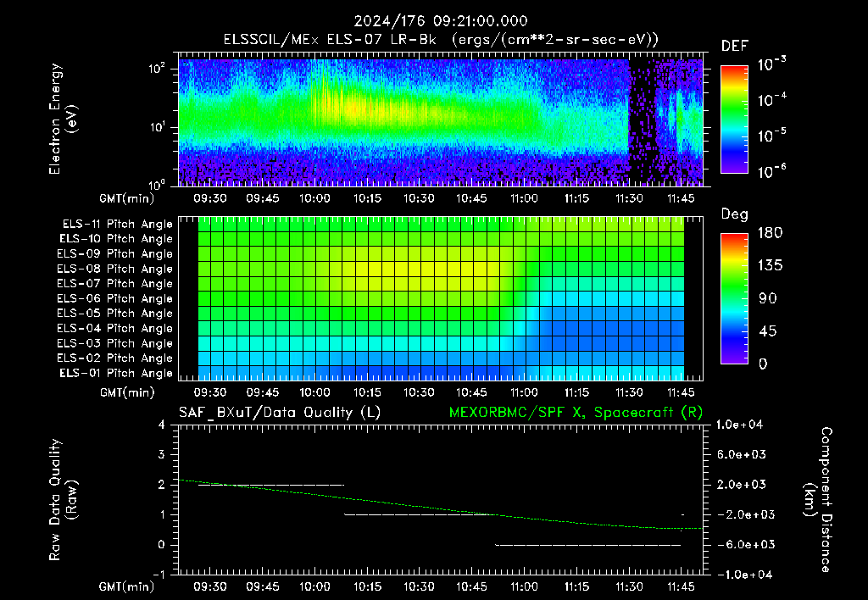Click the white data quality segment at level 2
The width and height of the screenshot is (868, 600).
(x=270, y=485)
